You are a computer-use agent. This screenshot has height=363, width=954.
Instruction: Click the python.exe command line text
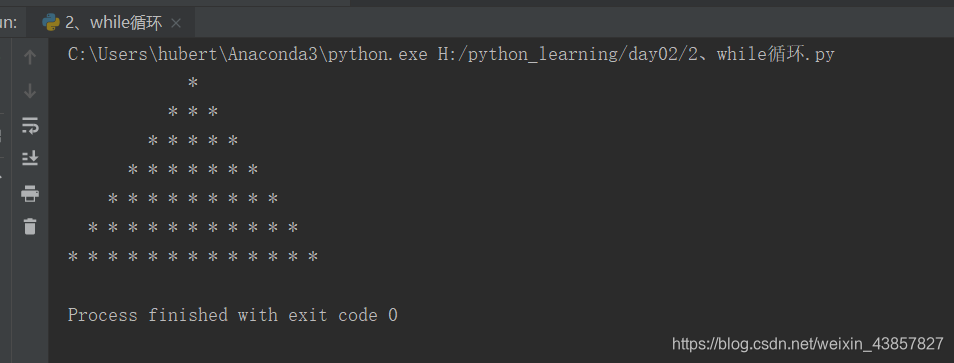(x=451, y=54)
